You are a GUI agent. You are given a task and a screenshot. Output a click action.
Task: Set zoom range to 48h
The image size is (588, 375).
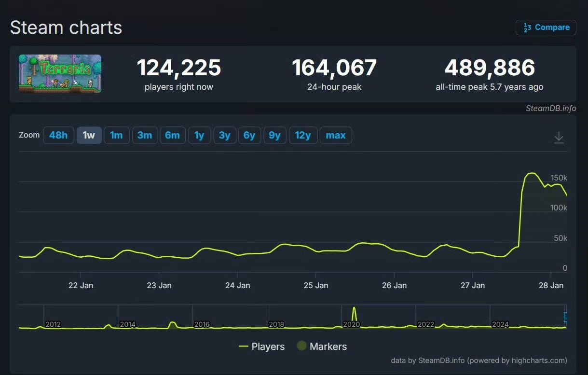point(58,135)
